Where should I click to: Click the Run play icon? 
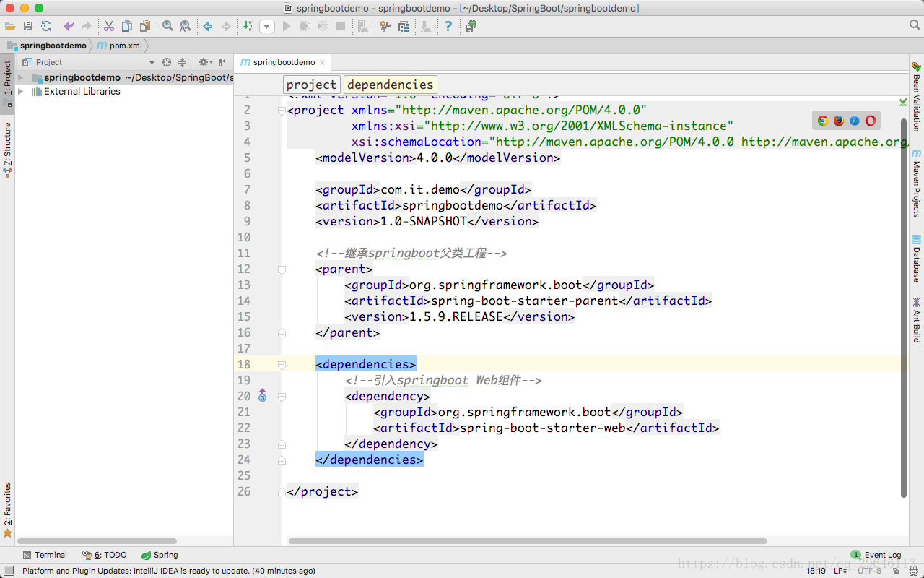coord(287,26)
